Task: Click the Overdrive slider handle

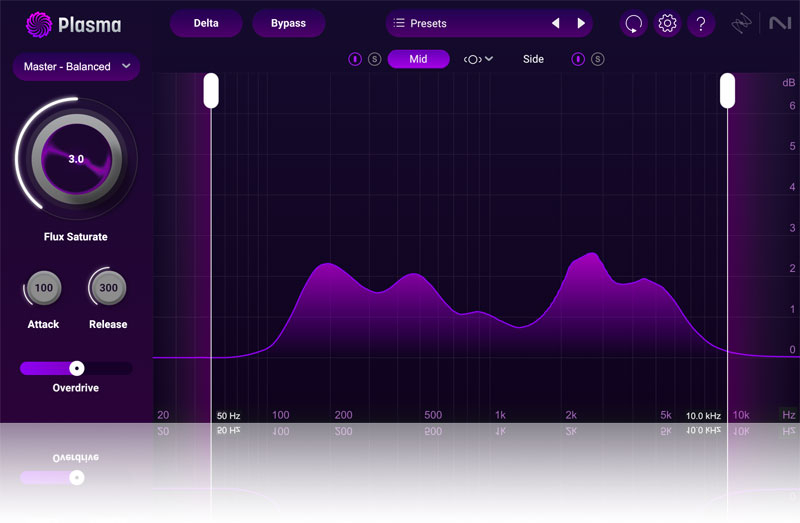Action: tap(76, 368)
